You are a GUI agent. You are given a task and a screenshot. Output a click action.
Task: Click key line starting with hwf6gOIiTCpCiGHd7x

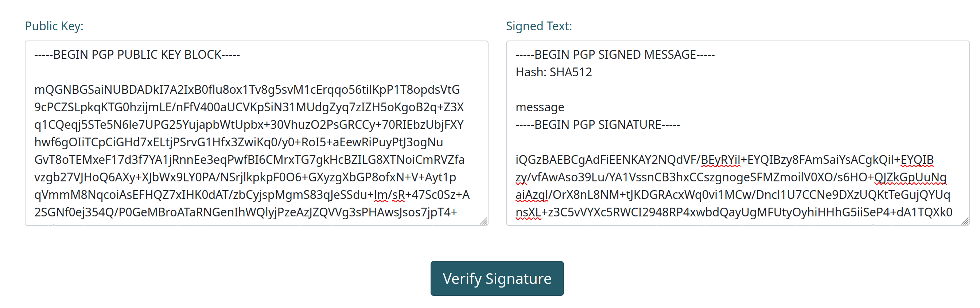tap(238, 142)
